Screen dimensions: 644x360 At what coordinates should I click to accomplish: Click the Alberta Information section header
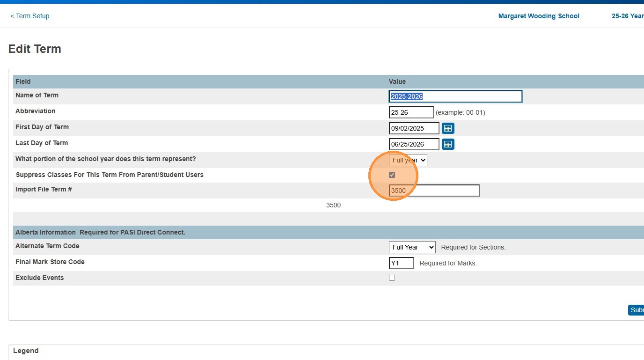point(100,232)
